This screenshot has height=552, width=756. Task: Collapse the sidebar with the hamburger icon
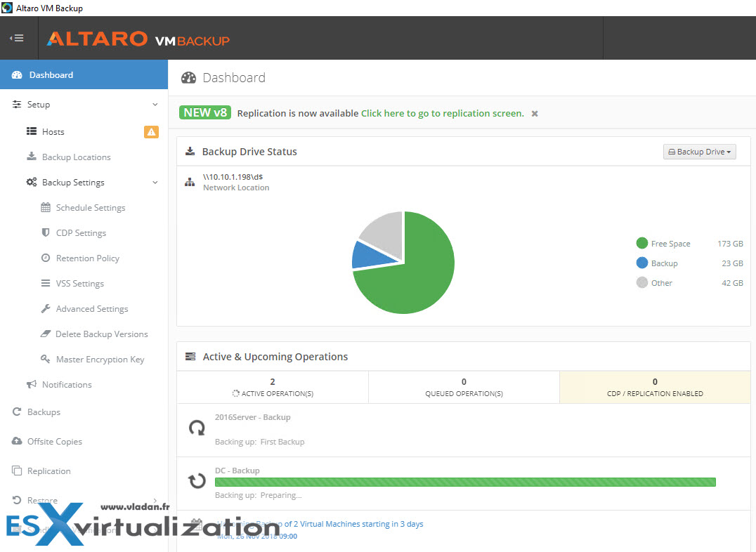(x=17, y=38)
